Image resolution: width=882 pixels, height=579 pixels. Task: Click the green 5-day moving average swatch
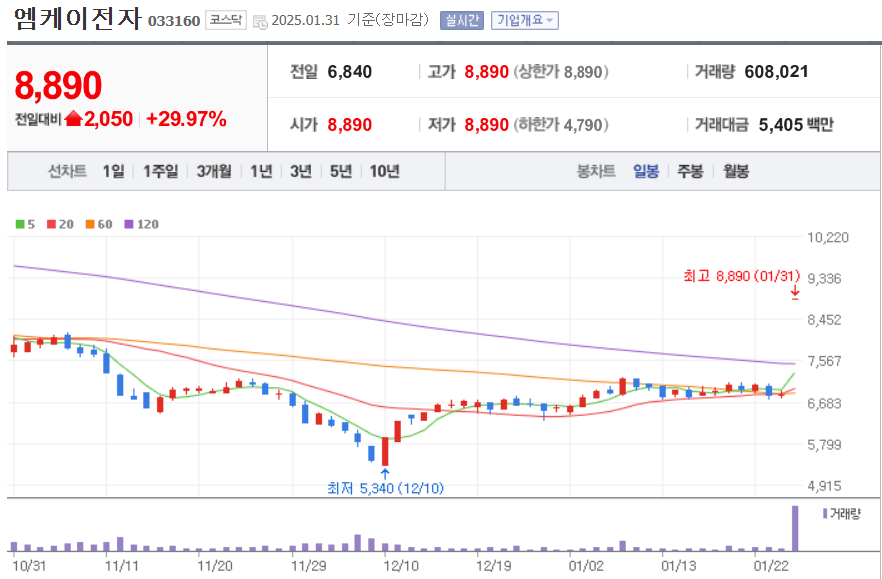[20, 224]
